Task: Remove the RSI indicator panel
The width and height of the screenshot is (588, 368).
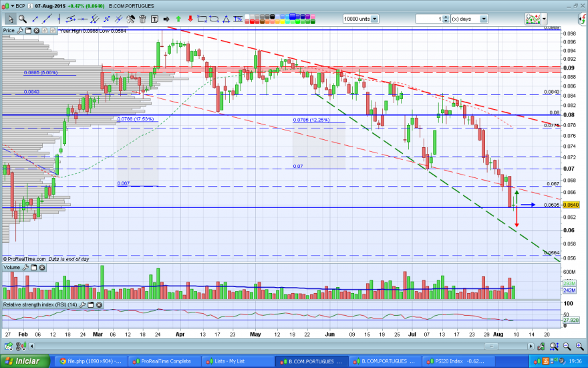Action: coord(99,304)
